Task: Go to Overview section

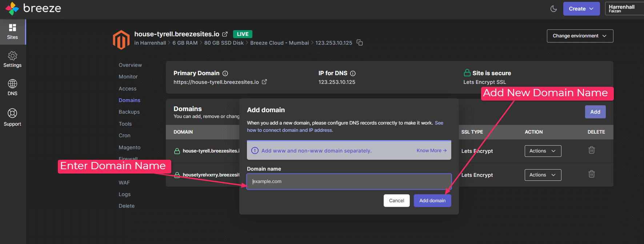Action: point(130,65)
